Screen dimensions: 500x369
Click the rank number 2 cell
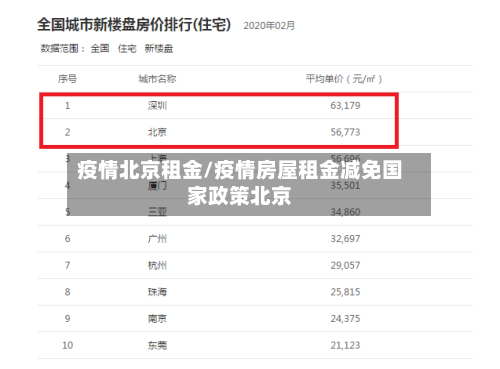coord(67,132)
